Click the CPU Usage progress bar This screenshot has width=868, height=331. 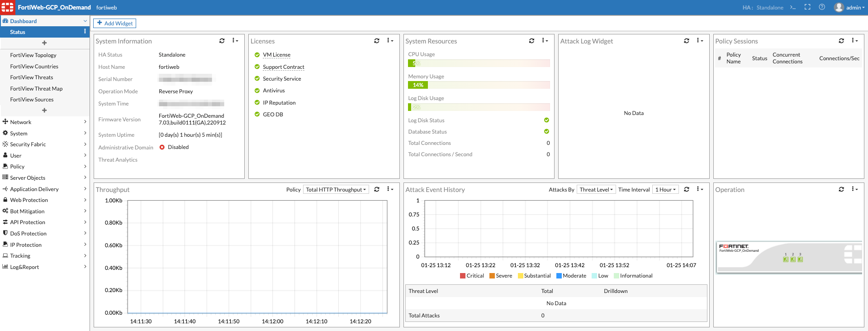tap(479, 63)
